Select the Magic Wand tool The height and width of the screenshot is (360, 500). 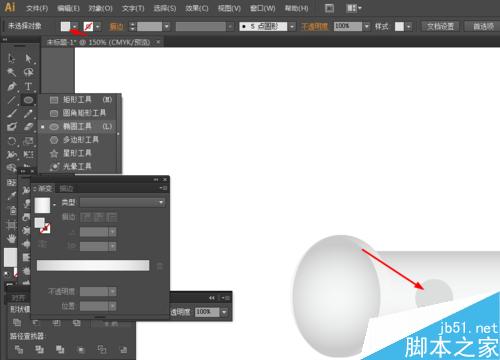(x=12, y=72)
